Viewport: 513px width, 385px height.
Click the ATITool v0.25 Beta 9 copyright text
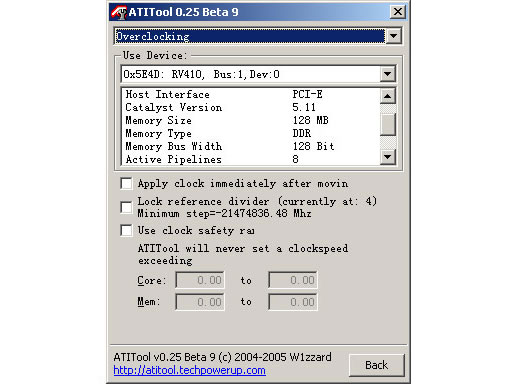click(x=222, y=357)
